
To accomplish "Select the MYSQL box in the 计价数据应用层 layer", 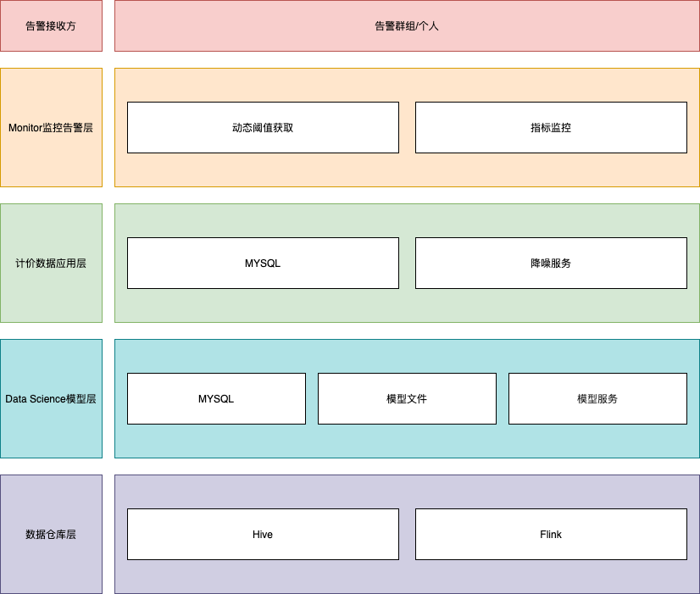I will 263,264.
